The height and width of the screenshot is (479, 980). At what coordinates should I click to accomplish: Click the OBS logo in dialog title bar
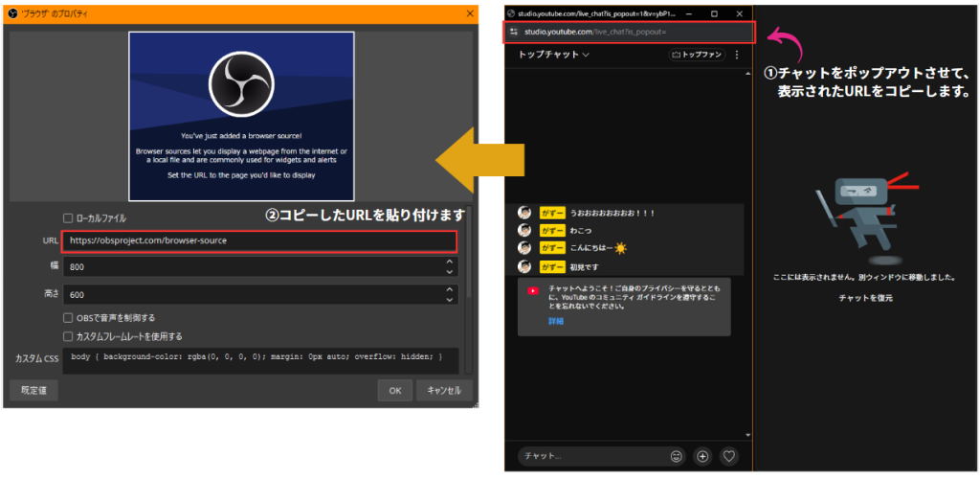[12, 13]
